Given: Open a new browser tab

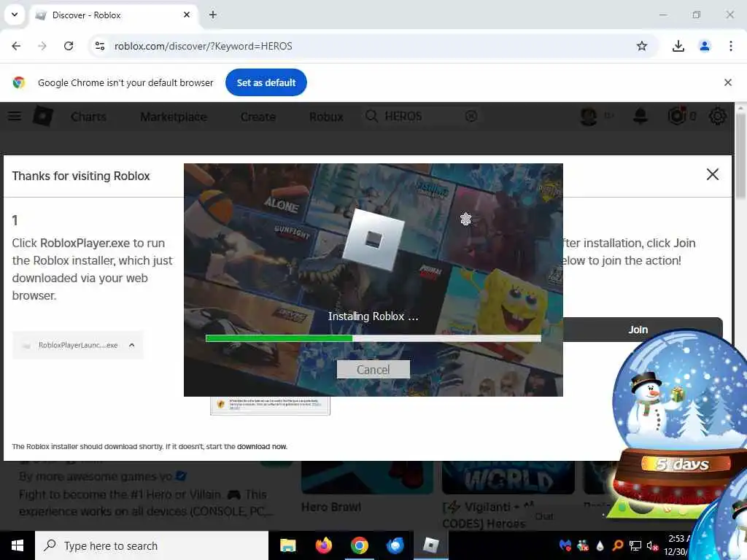Looking at the screenshot, I should coord(212,15).
